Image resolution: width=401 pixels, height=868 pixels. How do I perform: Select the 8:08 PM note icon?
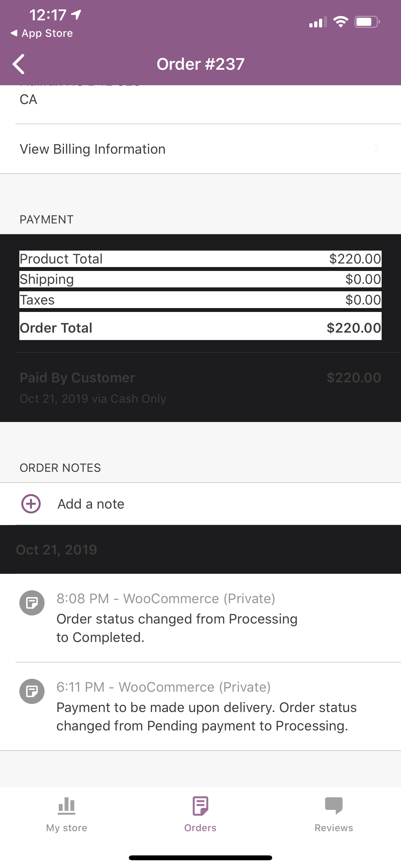pos(32,603)
